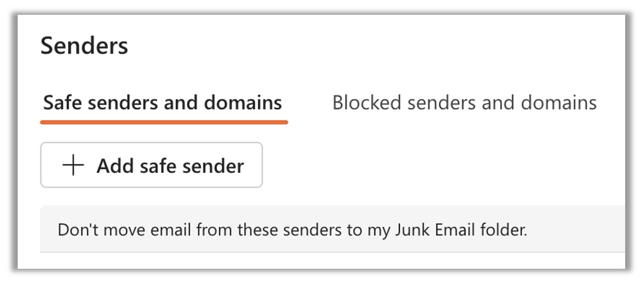Switch to viewing blocked senders list
Image resolution: width=644 pixels, height=283 pixels.
[464, 103]
